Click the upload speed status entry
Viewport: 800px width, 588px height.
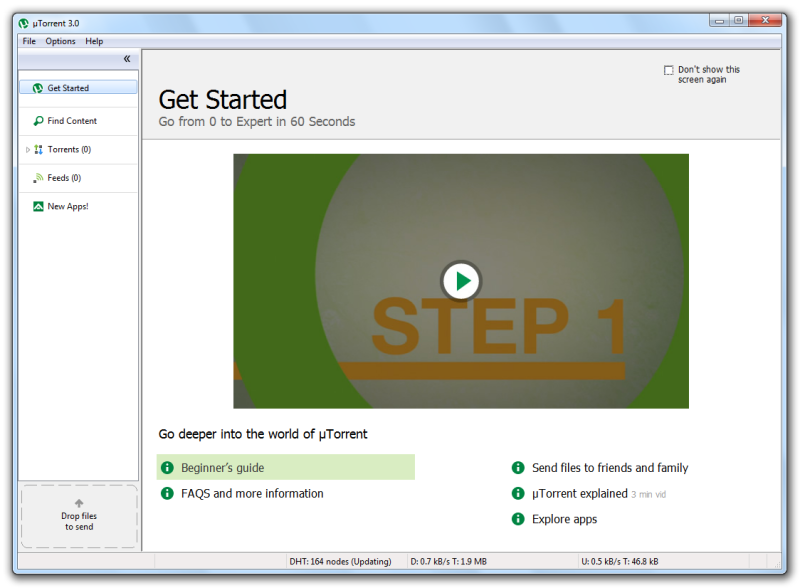click(619, 561)
